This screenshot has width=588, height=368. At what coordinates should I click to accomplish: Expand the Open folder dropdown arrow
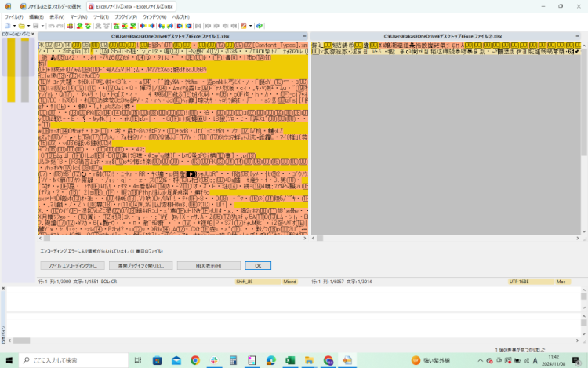click(27, 26)
